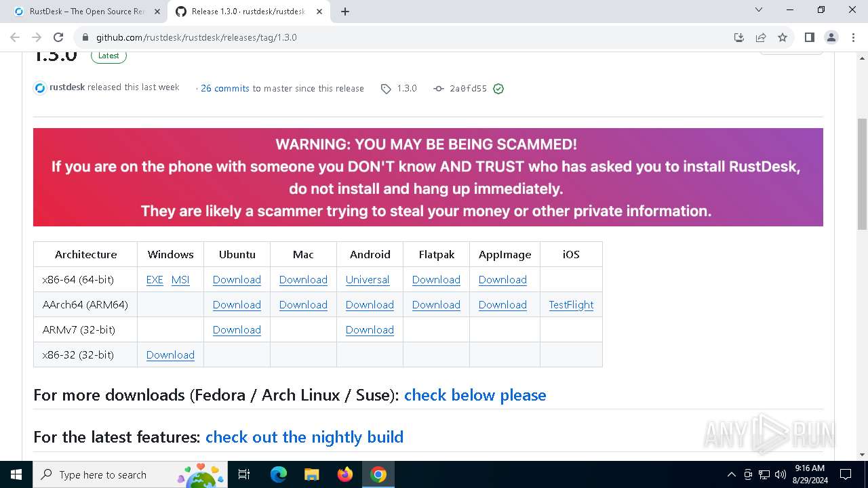Download Windows x86-32 build

170,355
